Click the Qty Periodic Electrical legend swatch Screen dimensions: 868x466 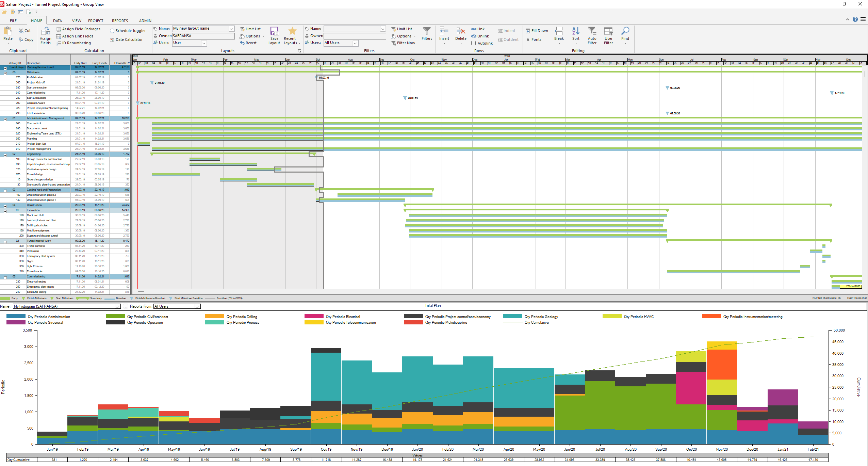(x=314, y=317)
